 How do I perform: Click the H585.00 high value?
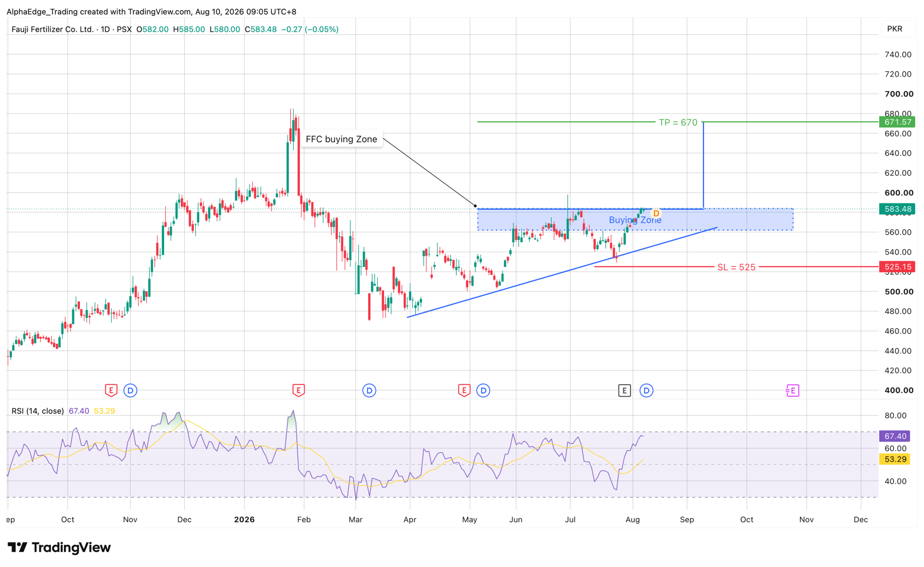(189, 29)
